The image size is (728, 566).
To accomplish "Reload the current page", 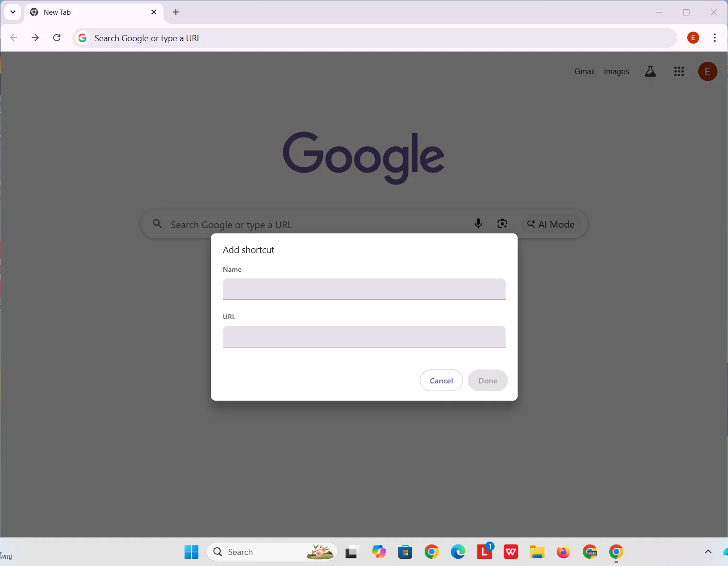I will tap(57, 38).
